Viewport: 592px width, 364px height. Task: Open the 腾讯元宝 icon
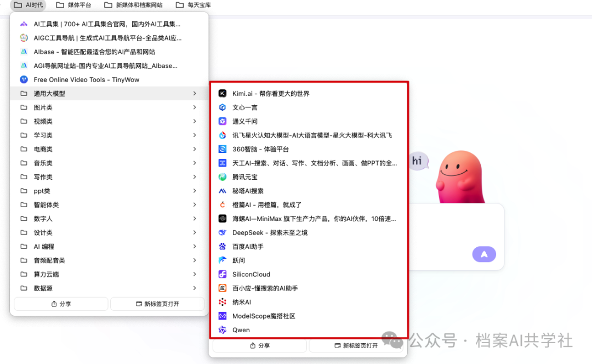coord(223,177)
